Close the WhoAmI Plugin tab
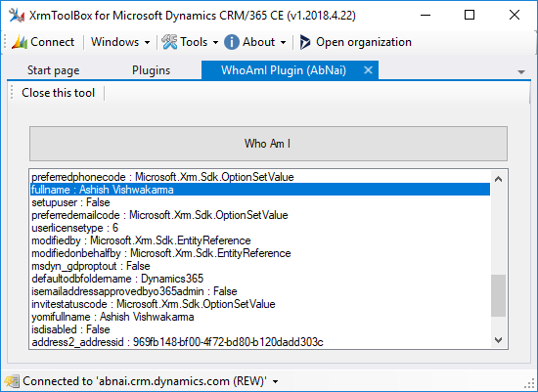This screenshot has height=392, width=538. (368, 70)
